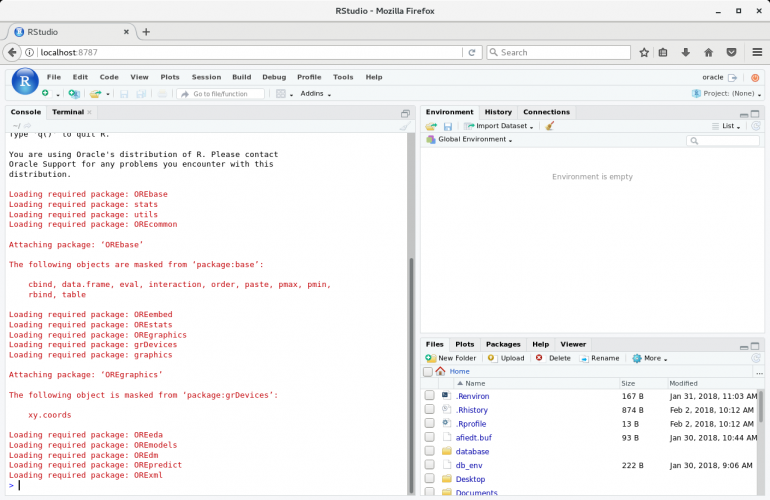
Task: Click the Firefox downloads arrow icon
Action: (686, 52)
